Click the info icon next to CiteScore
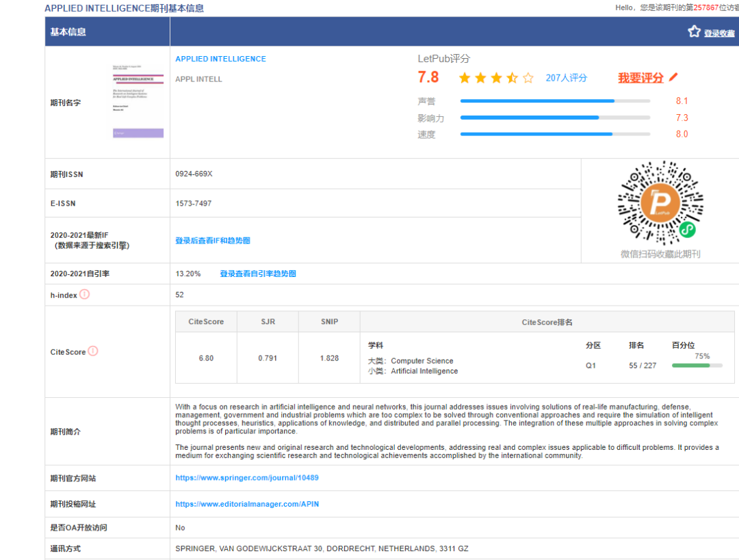Viewport: 739px width, 560px height. 93,351
